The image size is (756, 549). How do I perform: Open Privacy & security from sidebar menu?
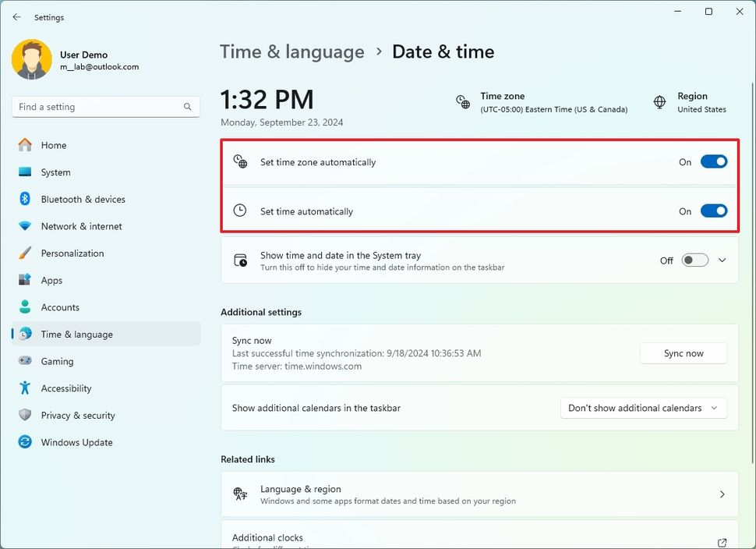(25, 415)
